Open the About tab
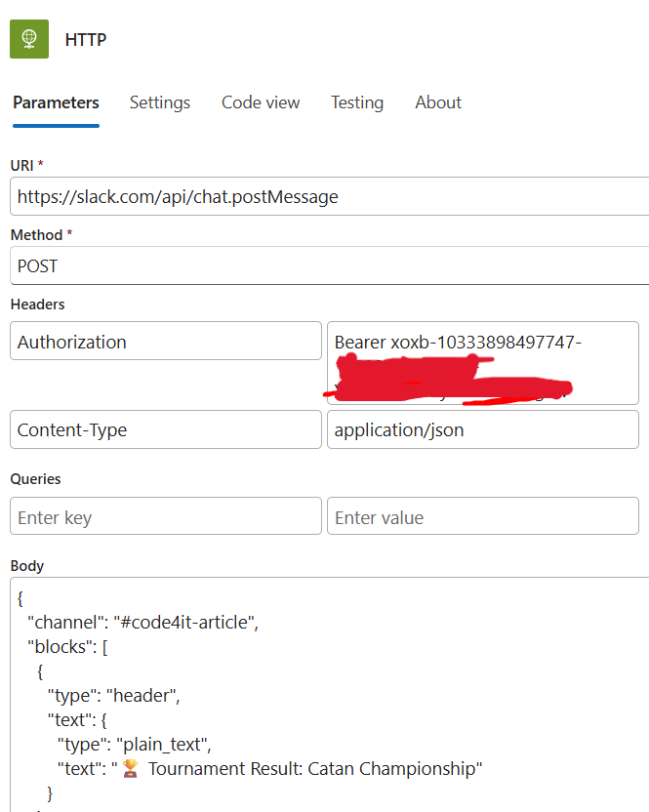The width and height of the screenshot is (649, 812). pyautogui.click(x=437, y=102)
